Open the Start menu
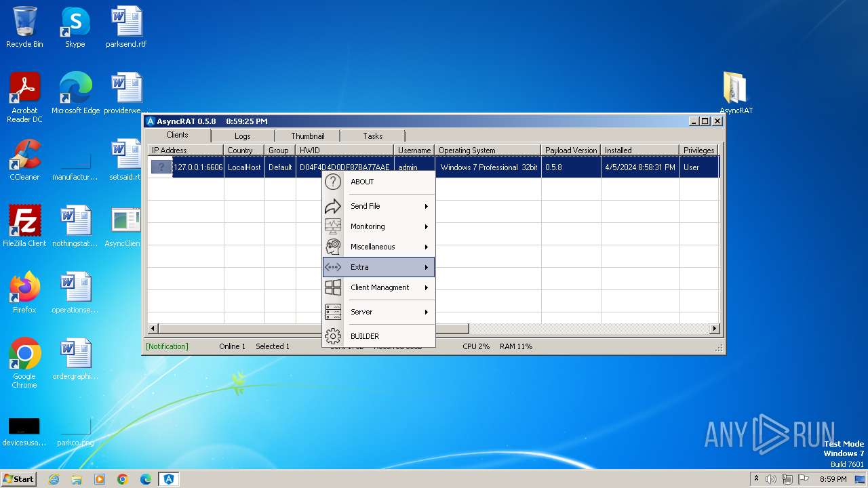The width and height of the screenshot is (868, 488). pos(18,479)
